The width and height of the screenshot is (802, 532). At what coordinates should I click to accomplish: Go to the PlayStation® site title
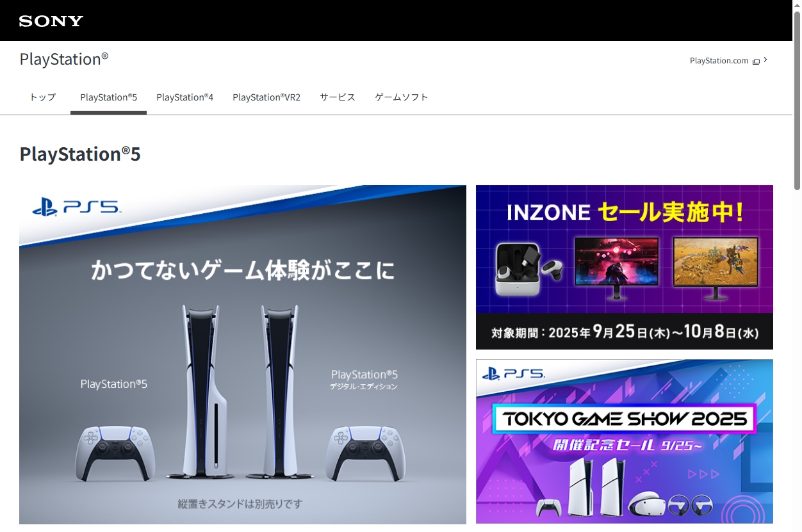pos(64,59)
